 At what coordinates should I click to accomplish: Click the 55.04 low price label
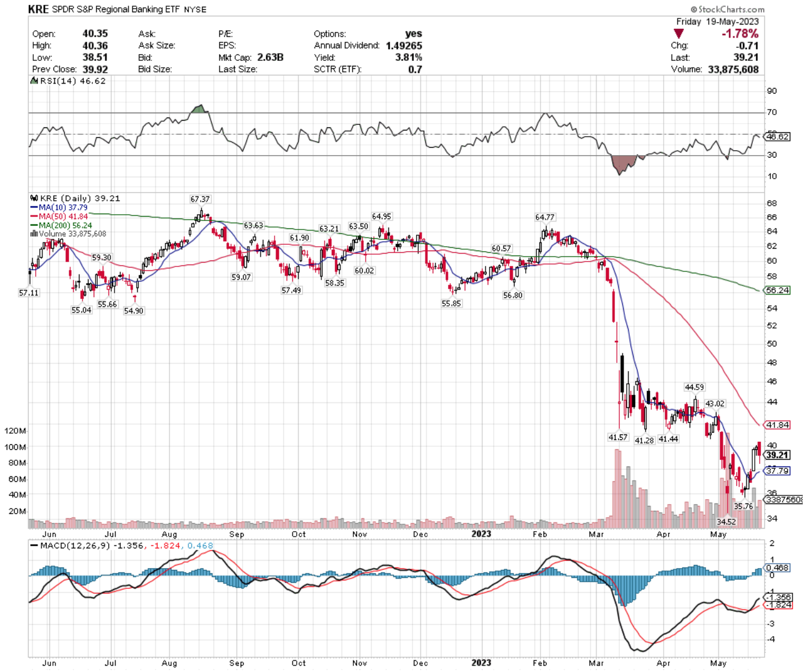tap(81, 310)
